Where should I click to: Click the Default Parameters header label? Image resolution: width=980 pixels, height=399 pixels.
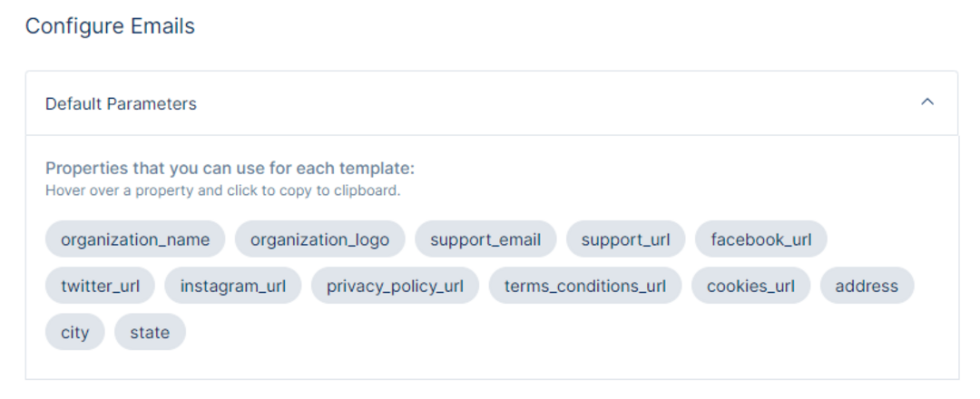click(121, 103)
